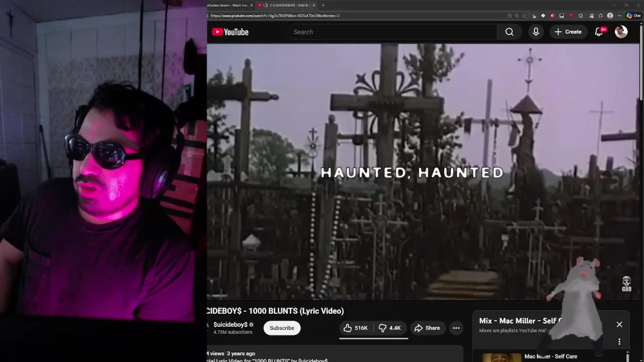The image size is (644, 362).
Task: Click the Mac Miller - Self Care title
Action: point(550,356)
